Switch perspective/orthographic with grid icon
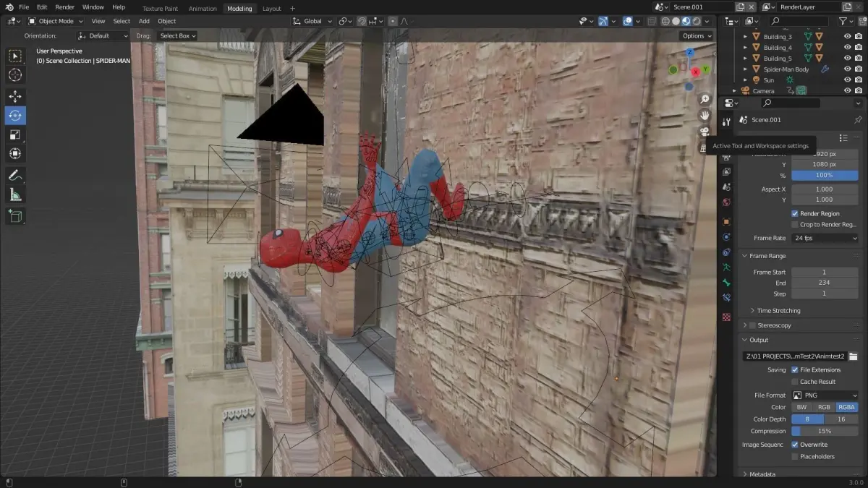Image resolution: width=868 pixels, height=488 pixels. [704, 147]
